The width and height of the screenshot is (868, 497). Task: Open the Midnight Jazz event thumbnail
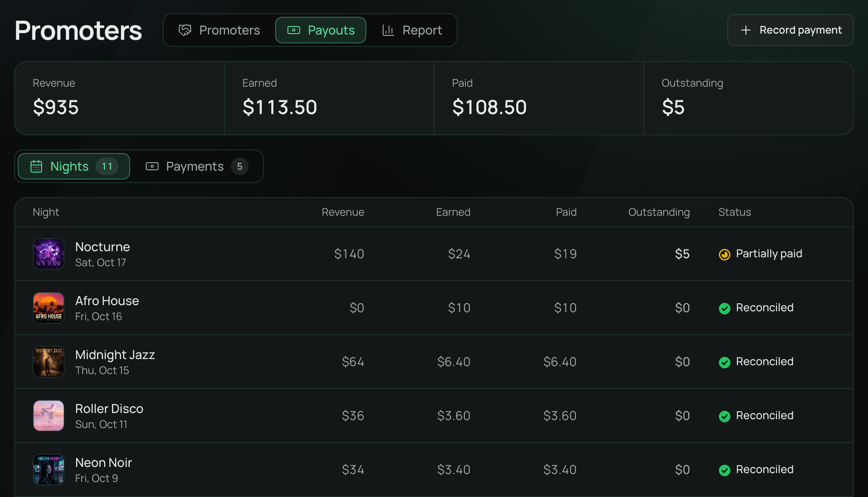[49, 362]
